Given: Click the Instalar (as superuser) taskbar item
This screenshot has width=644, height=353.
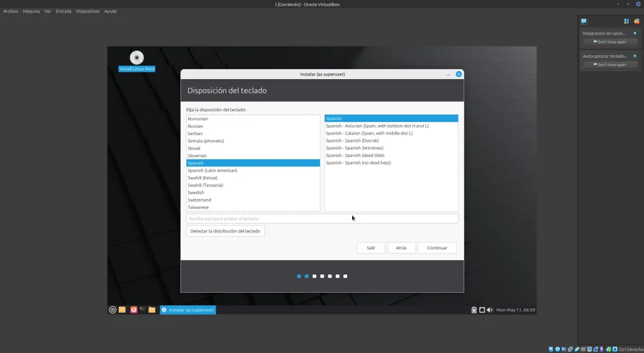Looking at the screenshot, I should point(187,310).
